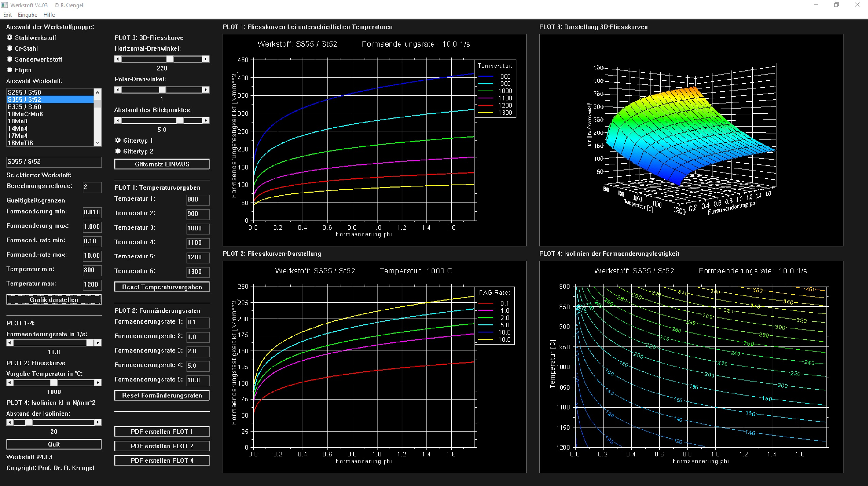Select the Sonderwerkstoff material group
Viewport: 868px width, 486px height.
tap(10, 59)
